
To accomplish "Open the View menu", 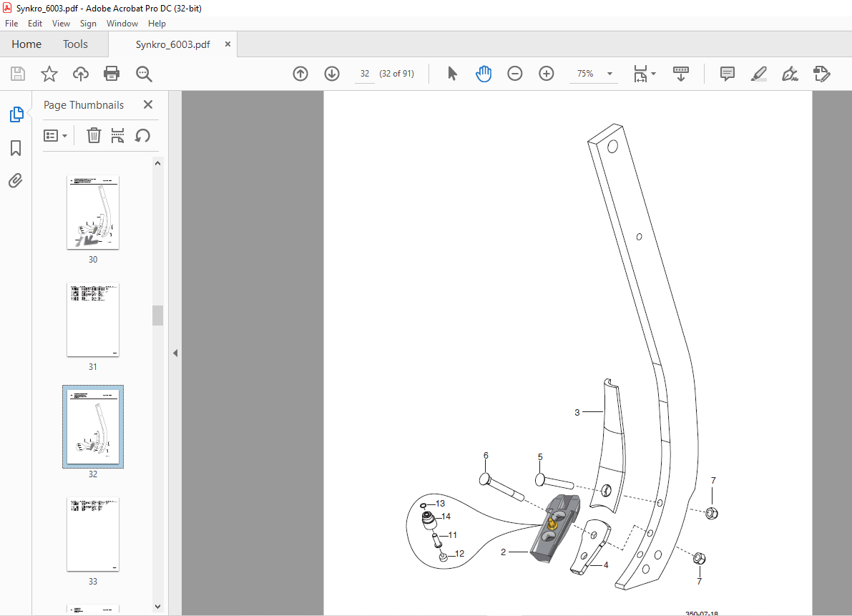I will pyautogui.click(x=61, y=24).
